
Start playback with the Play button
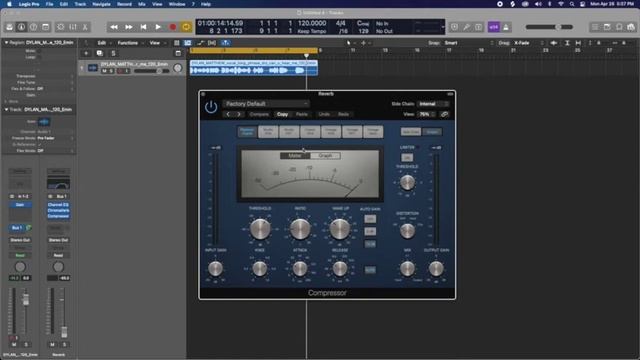158,27
